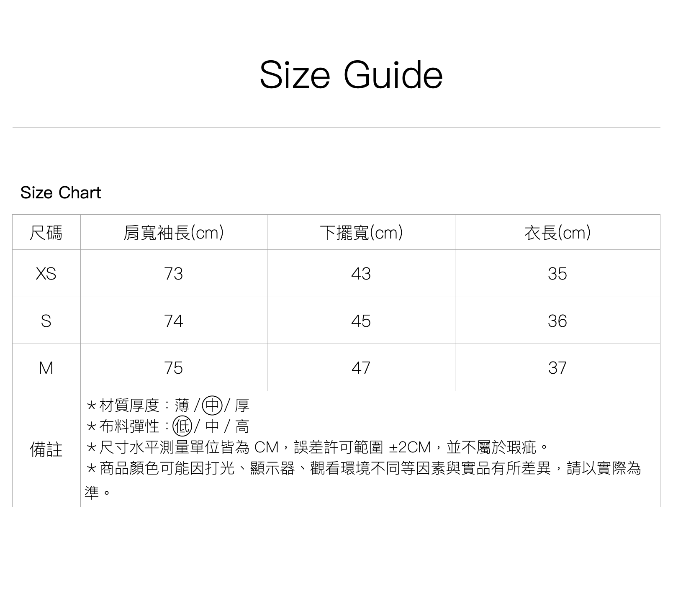Select the 45 hem width value
Viewport: 673px width, 616px height.
click(x=361, y=321)
